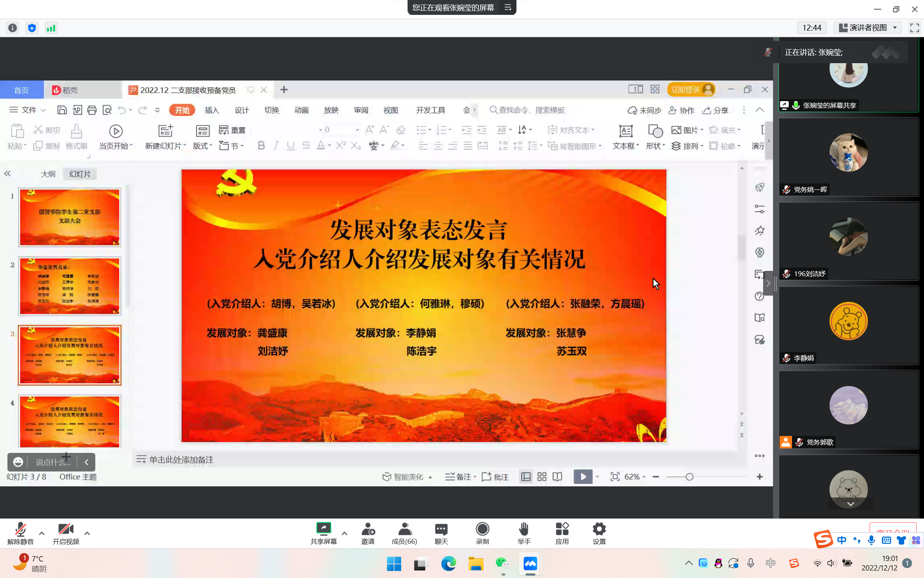The width and height of the screenshot is (924, 578).
Task: Expand share options arrow beside 共享屏幕
Action: click(x=344, y=533)
